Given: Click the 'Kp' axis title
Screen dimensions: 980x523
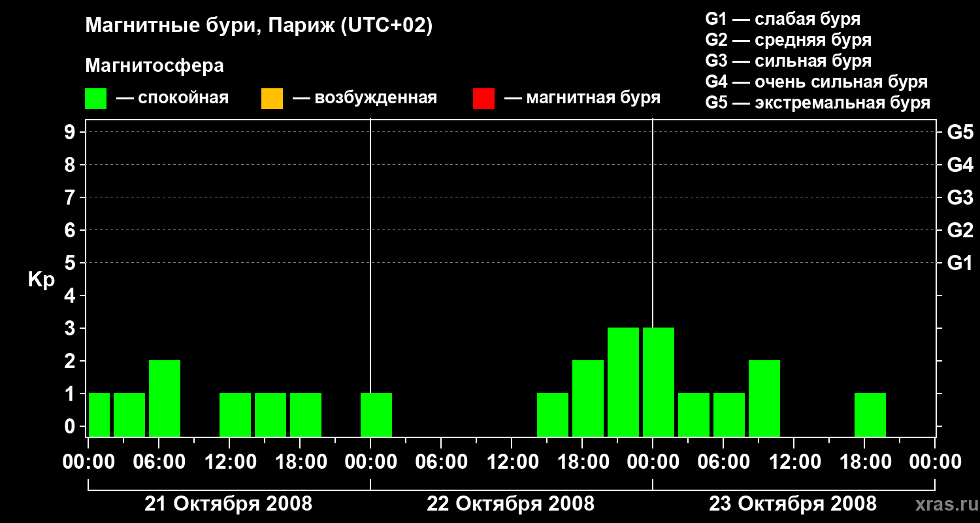Looking at the screenshot, I should (x=41, y=279).
